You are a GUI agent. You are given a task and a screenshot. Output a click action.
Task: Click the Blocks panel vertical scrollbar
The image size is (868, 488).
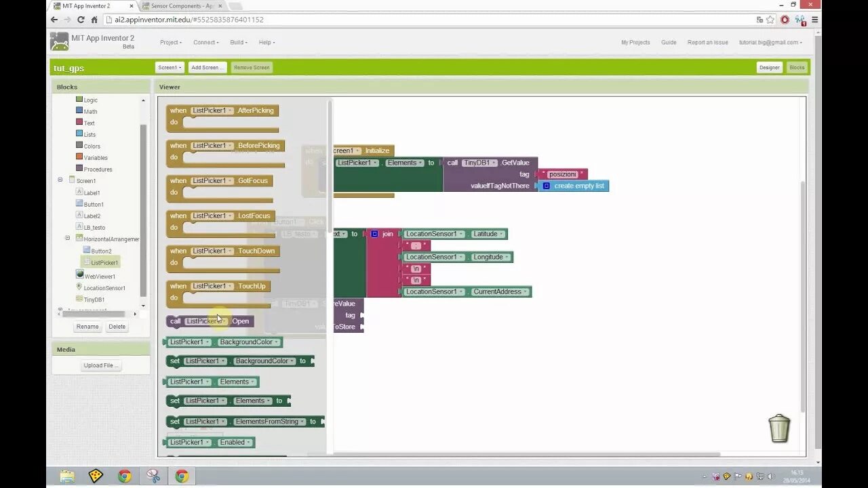coord(143,210)
